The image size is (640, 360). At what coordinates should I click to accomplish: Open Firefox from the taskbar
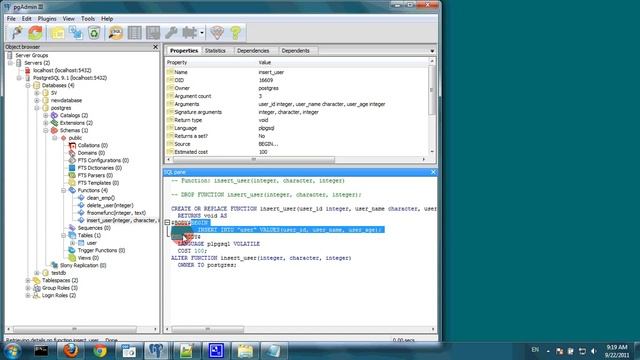(x=70, y=351)
